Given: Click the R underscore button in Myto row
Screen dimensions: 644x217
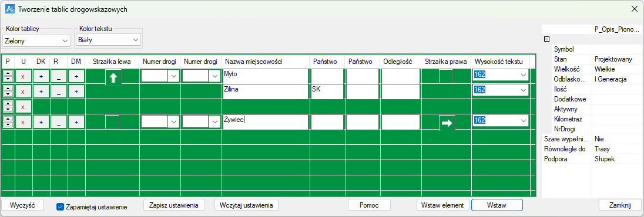Looking at the screenshot, I should coord(59,76).
